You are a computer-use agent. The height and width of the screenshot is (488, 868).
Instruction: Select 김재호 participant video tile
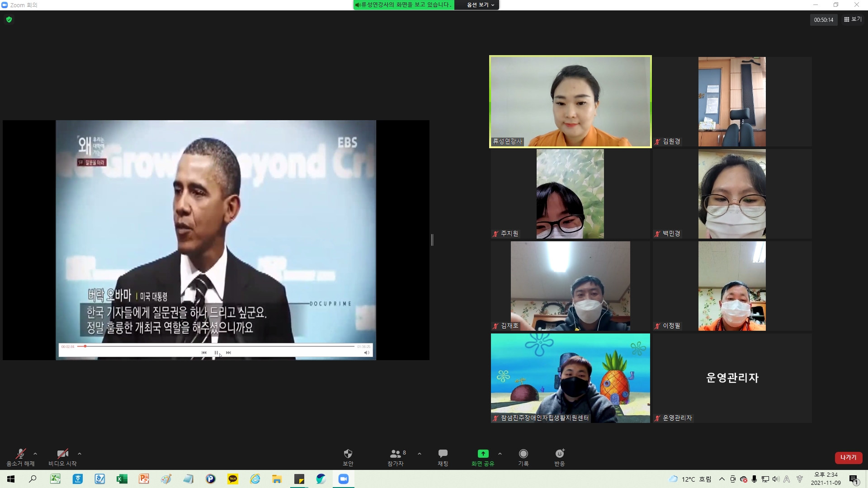[x=571, y=286]
